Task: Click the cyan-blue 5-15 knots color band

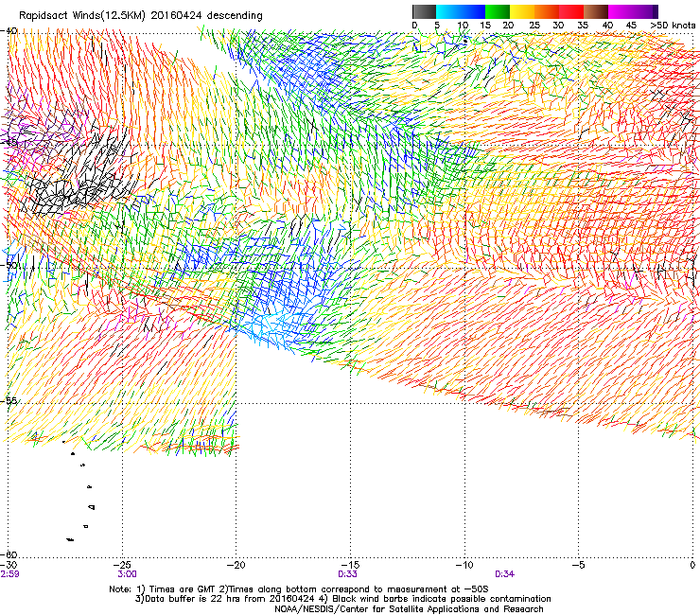Action: (461, 11)
